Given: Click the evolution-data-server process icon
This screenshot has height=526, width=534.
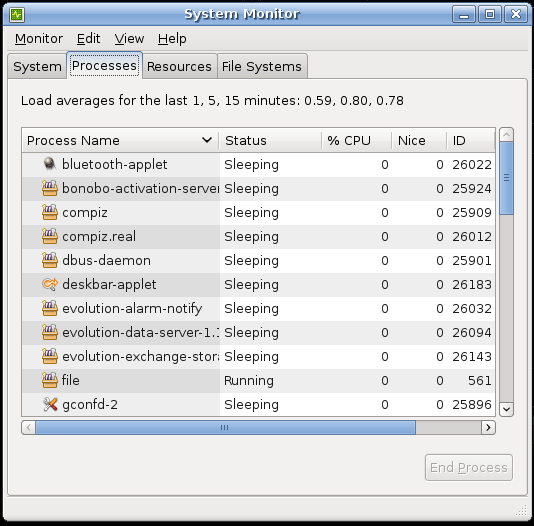Looking at the screenshot, I should (50, 332).
